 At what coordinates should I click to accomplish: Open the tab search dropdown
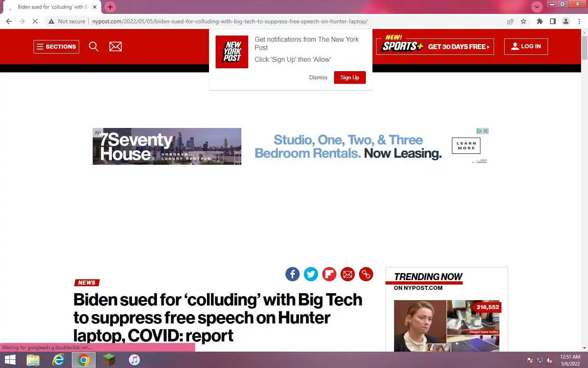537,7
